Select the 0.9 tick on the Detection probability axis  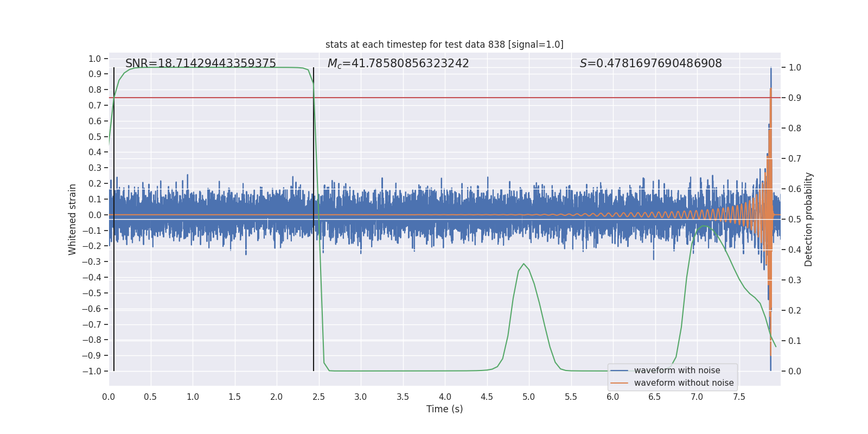pyautogui.click(x=795, y=98)
